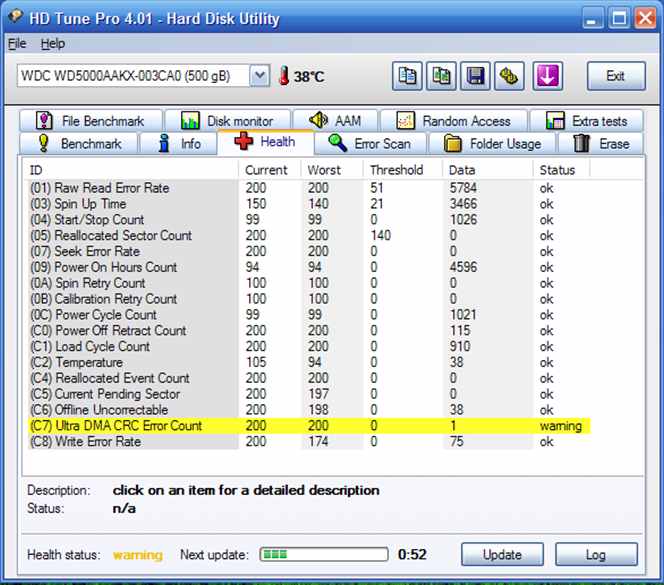Click the Data column header
664x585 pixels.
pyautogui.click(x=487, y=170)
